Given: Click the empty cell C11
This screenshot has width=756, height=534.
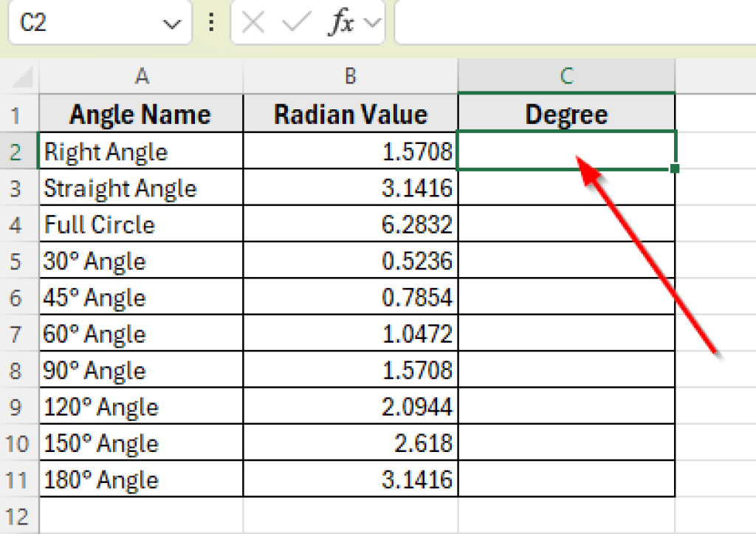Looking at the screenshot, I should coord(566,479).
